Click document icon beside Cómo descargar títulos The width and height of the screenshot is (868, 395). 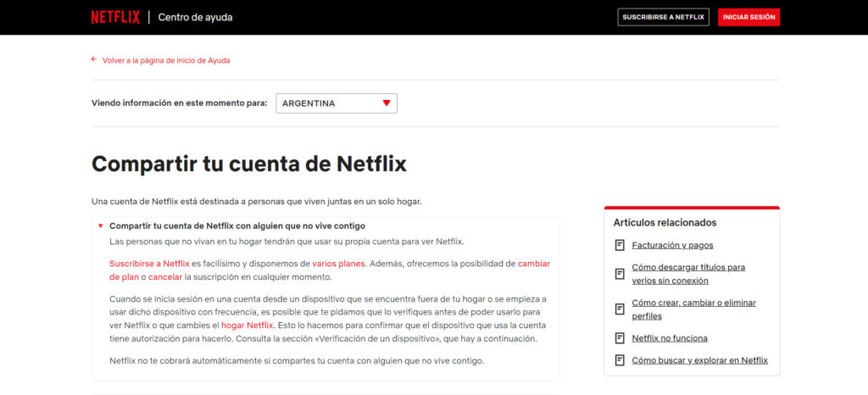[620, 274]
